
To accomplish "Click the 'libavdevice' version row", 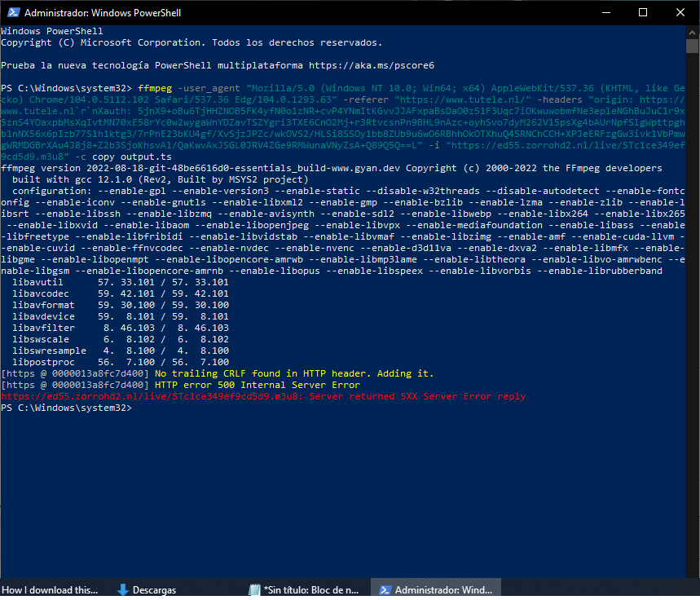I will (x=120, y=316).
